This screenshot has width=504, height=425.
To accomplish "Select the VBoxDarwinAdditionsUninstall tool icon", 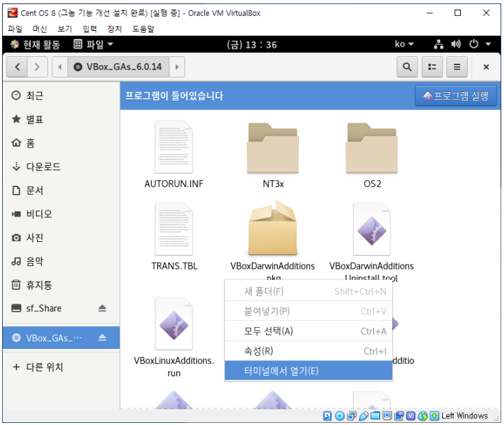I will 372,229.
